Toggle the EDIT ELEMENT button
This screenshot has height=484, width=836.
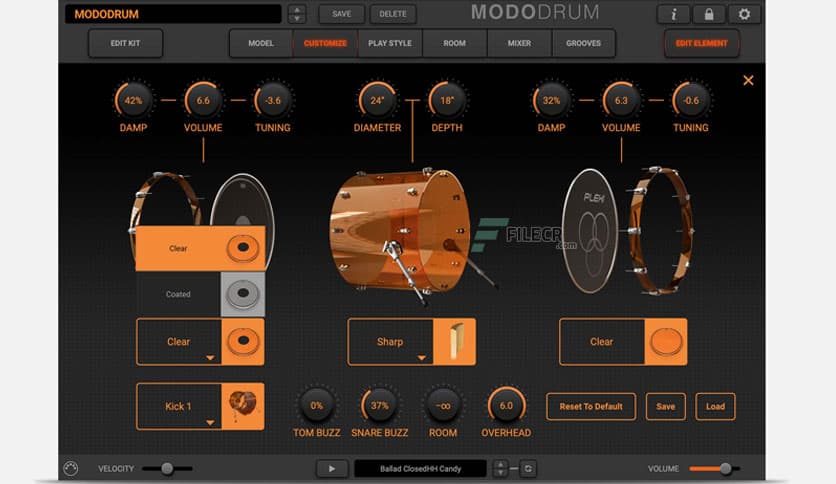tap(702, 43)
